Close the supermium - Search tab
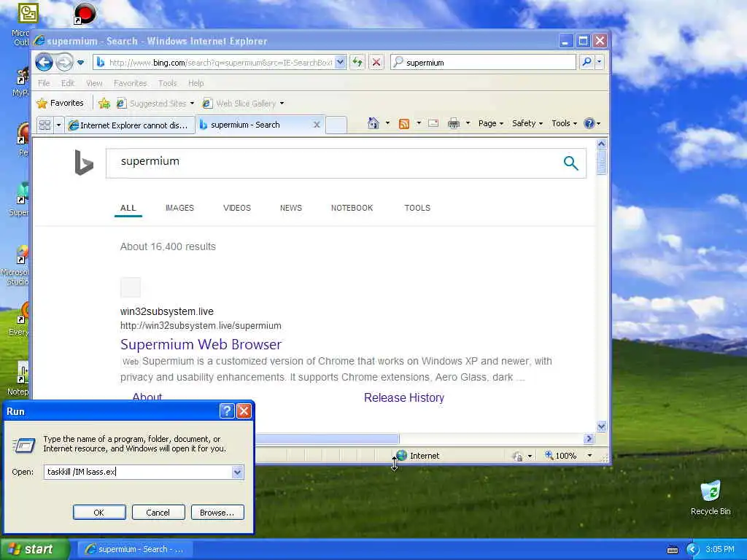The height and width of the screenshot is (560, 747). [317, 125]
